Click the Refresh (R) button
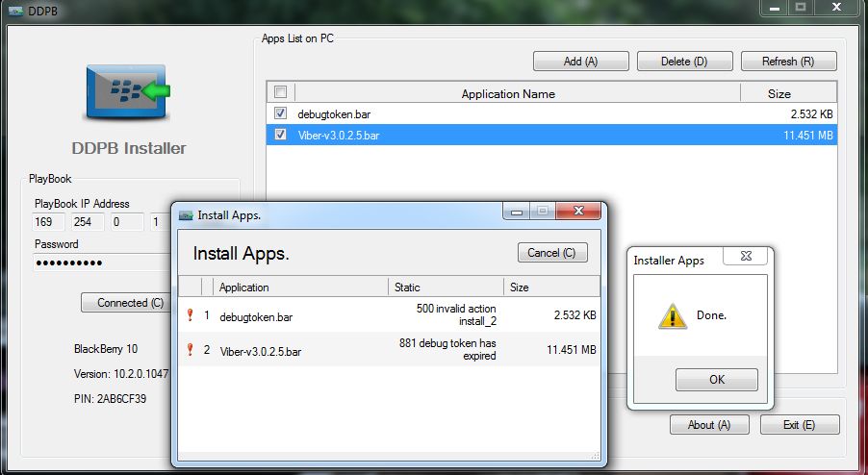Viewport: 868px width, 475px height. (x=788, y=62)
